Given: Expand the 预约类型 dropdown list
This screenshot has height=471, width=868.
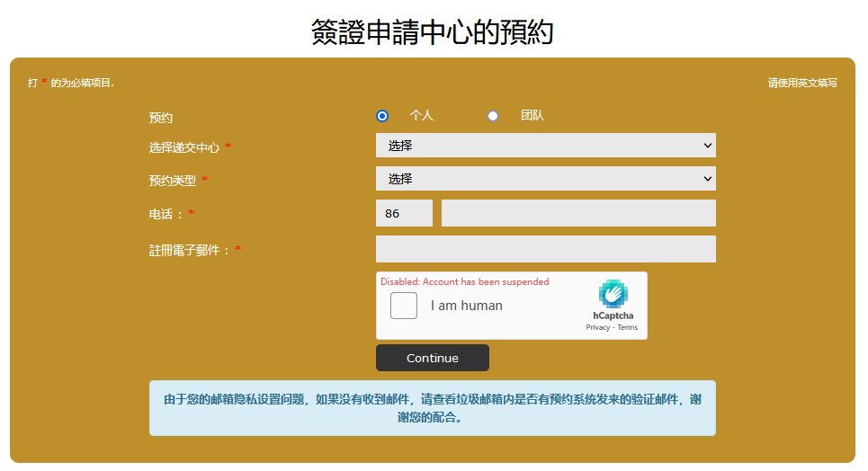Looking at the screenshot, I should 545,179.
